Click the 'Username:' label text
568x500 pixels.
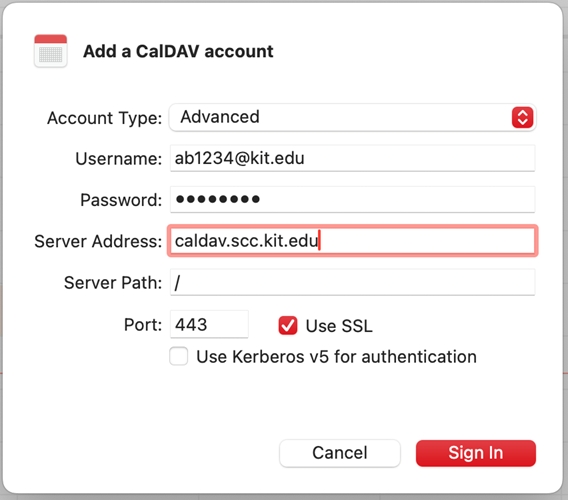pyautogui.click(x=119, y=159)
